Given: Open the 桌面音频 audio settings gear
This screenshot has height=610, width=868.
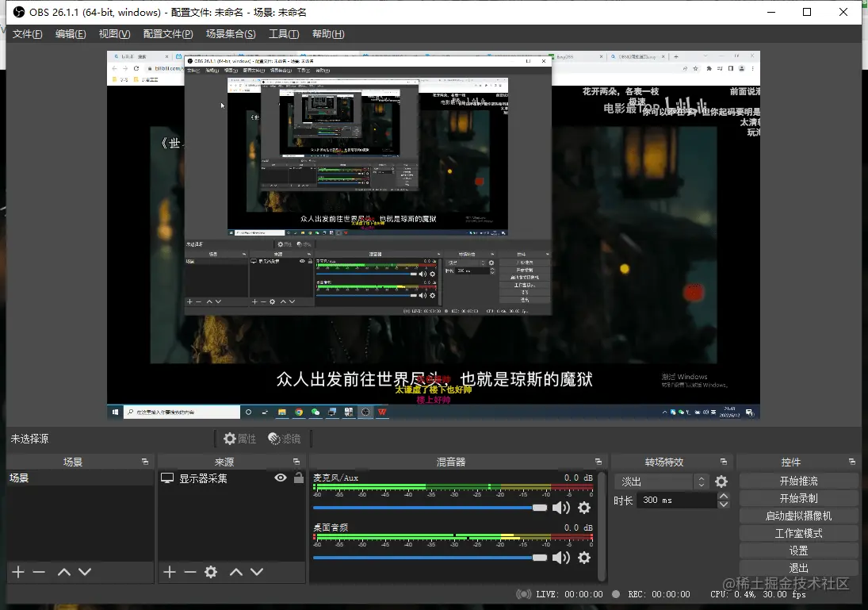Looking at the screenshot, I should (584, 558).
